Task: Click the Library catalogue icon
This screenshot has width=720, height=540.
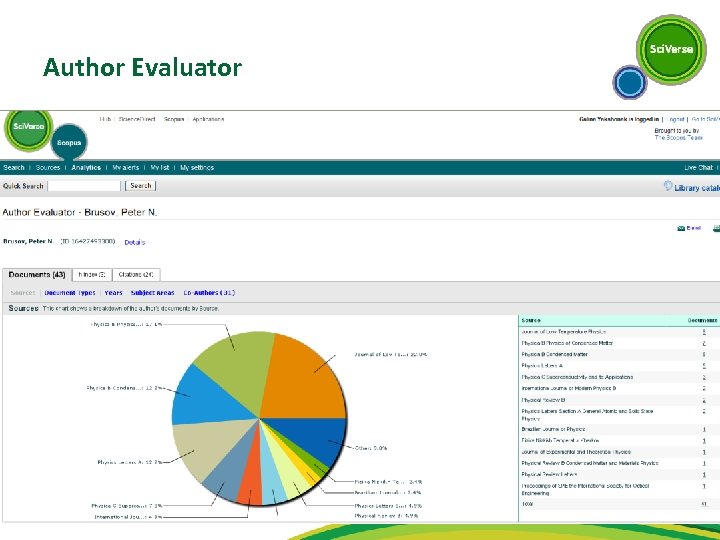Action: tap(668, 186)
